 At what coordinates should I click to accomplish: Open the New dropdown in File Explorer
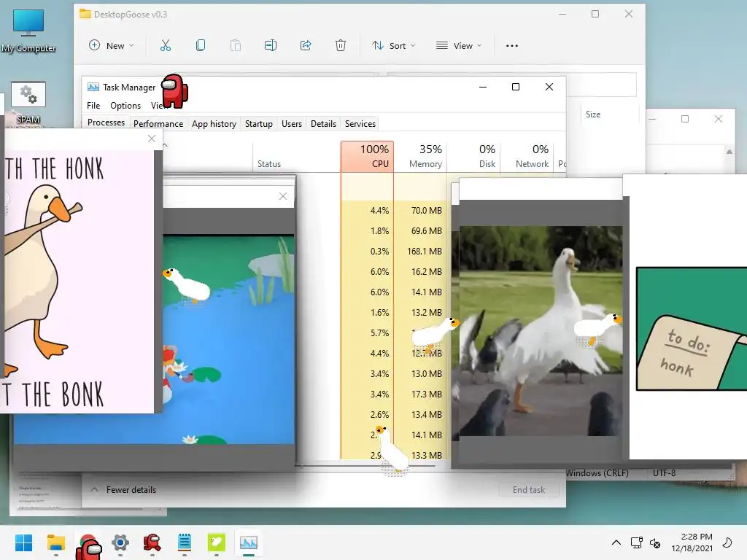coord(112,46)
